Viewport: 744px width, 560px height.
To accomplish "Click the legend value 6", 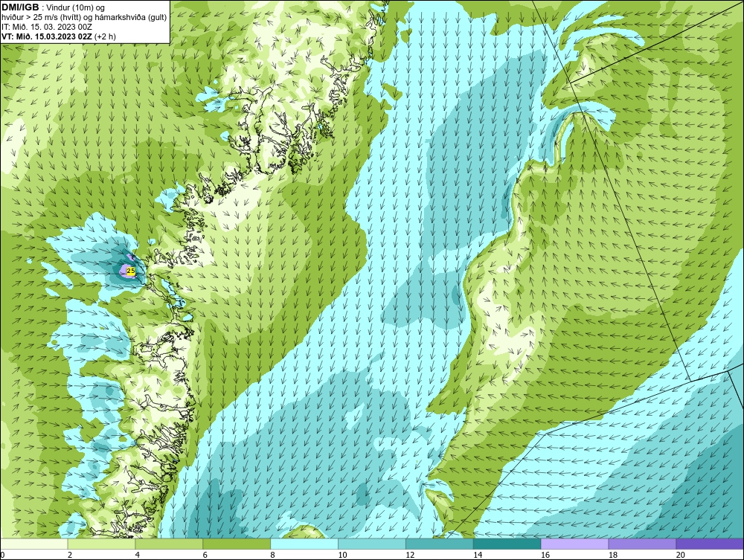I will pyautogui.click(x=205, y=555).
